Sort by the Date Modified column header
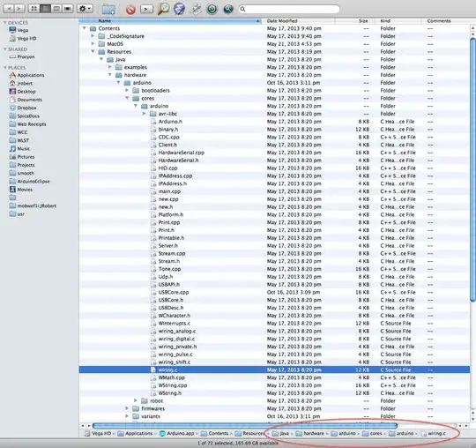 pos(299,21)
